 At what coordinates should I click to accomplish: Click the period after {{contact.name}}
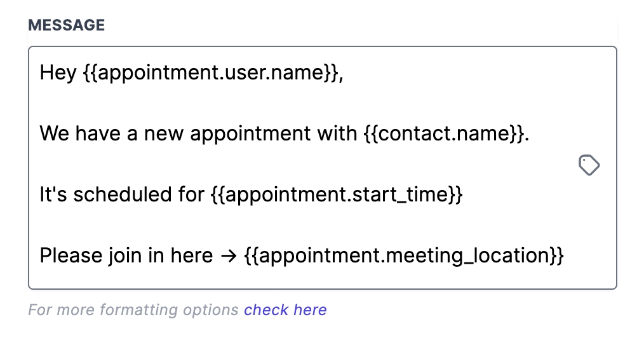527,135
